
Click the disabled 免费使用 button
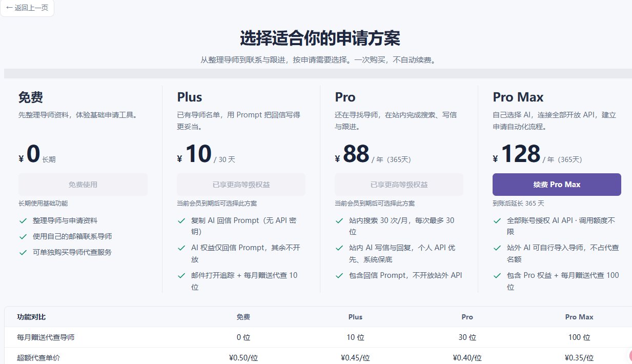83,185
